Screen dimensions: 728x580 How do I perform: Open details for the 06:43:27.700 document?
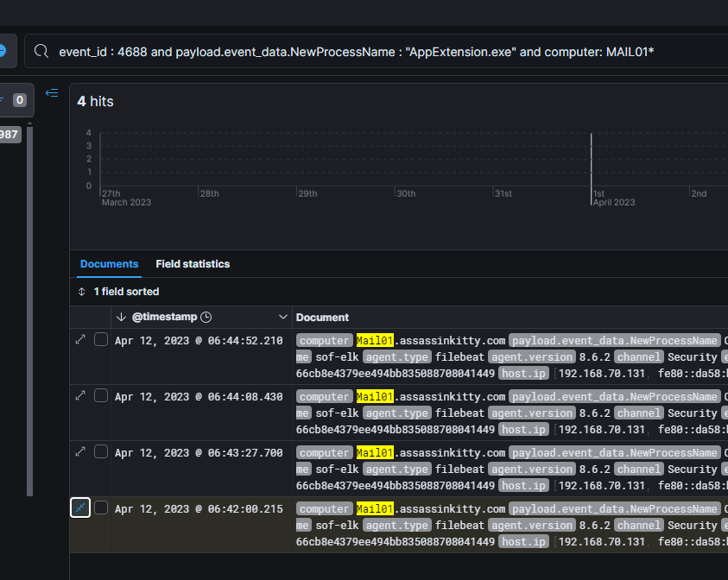[80, 451]
